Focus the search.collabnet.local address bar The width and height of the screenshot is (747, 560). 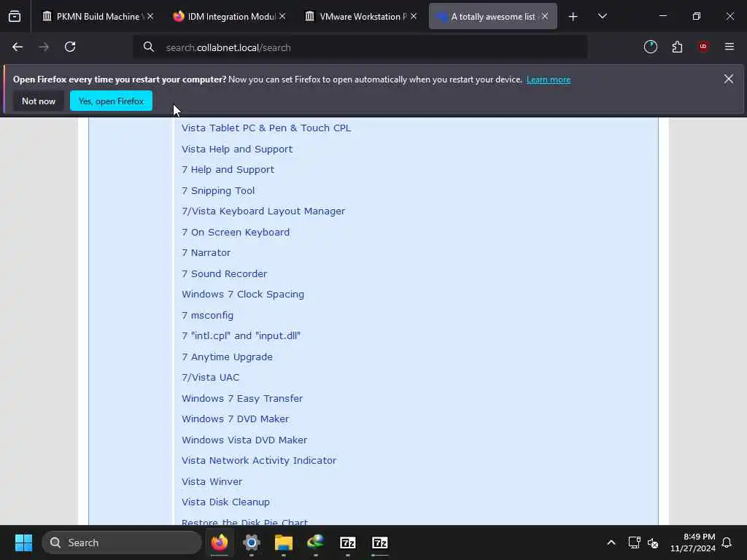tap(360, 47)
